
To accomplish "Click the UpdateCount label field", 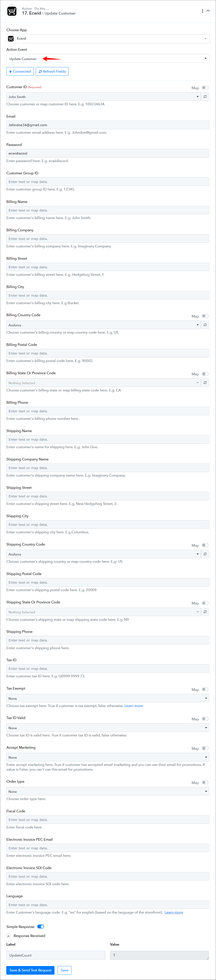I will (x=56, y=955).
